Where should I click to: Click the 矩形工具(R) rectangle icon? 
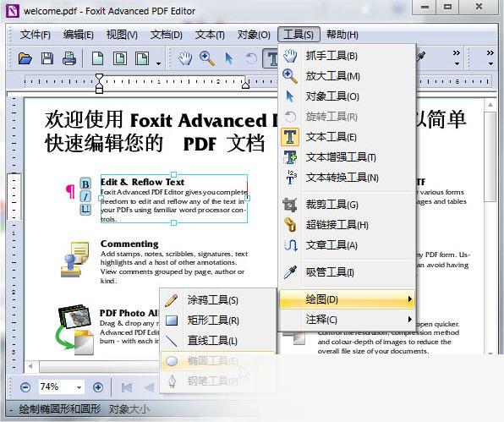(x=172, y=321)
